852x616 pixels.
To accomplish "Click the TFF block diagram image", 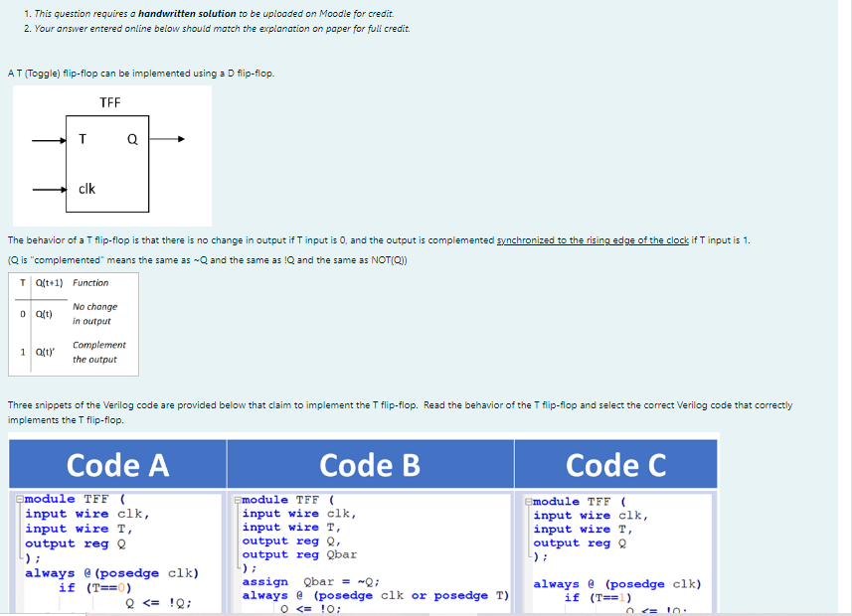I will click(x=112, y=156).
